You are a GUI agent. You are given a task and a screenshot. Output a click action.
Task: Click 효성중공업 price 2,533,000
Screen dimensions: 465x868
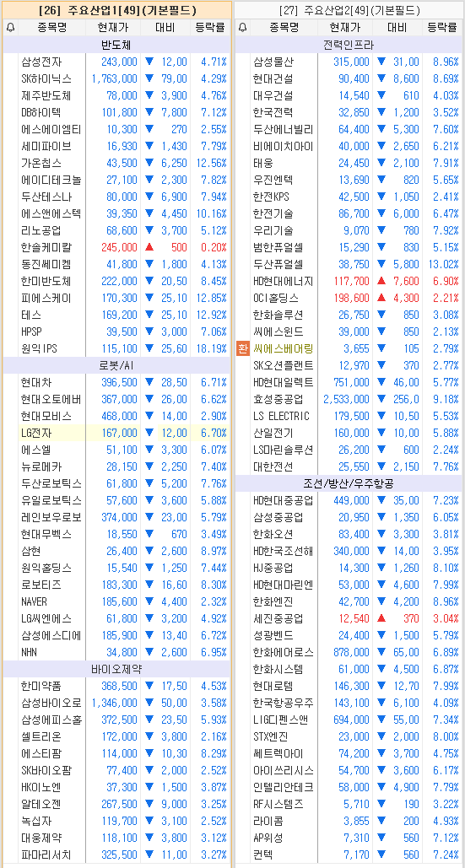click(347, 399)
